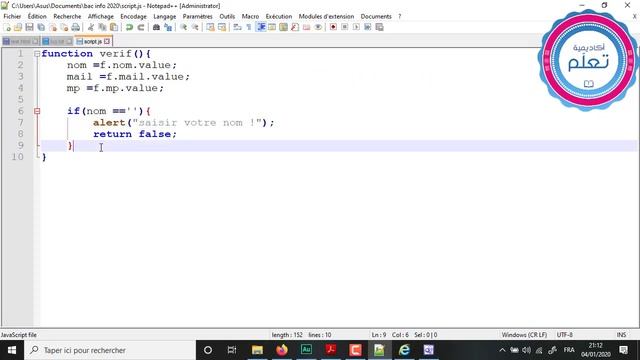Image resolution: width=640 pixels, height=360 pixels.
Task: Open the Macro menu
Action: tap(250, 16)
